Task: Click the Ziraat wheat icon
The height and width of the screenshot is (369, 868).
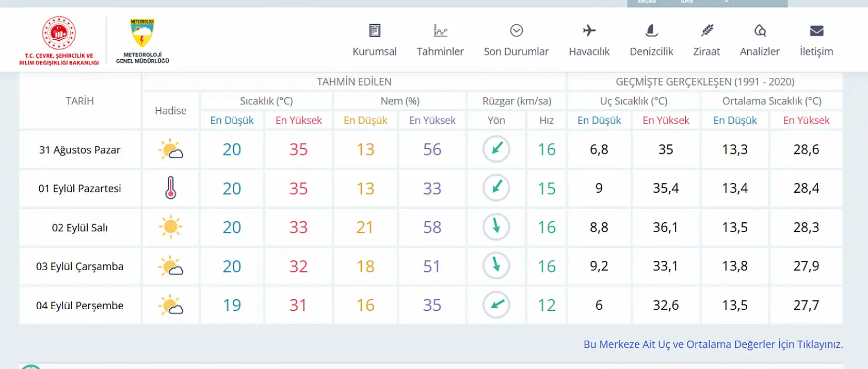Action: tap(706, 30)
